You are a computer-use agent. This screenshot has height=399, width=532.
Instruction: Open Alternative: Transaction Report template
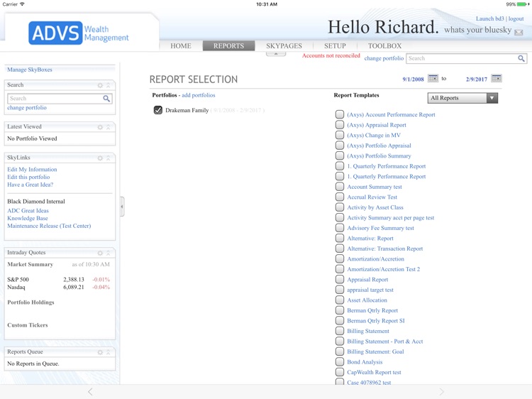[384, 248]
